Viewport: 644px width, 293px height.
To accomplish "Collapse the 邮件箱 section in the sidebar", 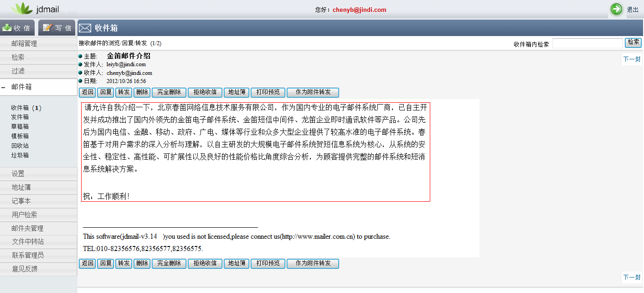I will click(x=3, y=87).
